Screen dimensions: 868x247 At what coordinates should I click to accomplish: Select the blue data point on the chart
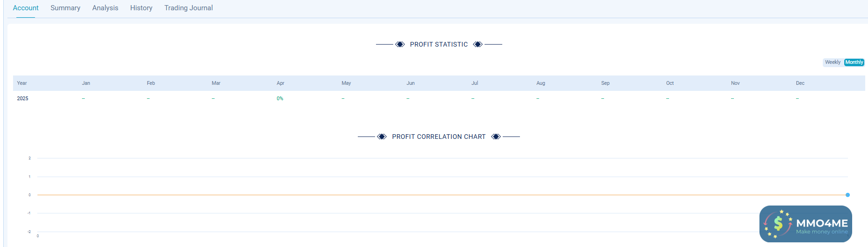847,195
